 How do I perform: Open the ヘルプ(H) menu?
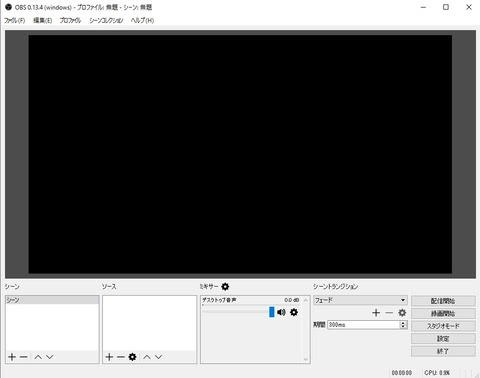(142, 20)
